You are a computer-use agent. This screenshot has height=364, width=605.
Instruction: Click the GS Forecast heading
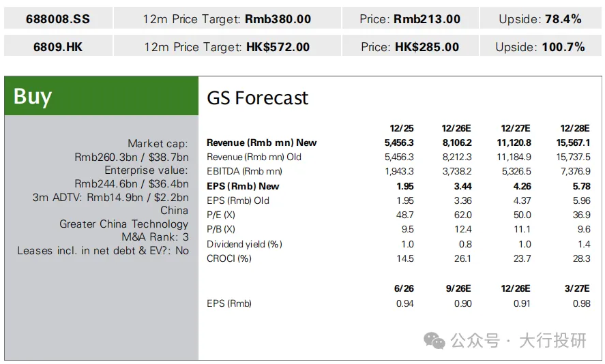(257, 98)
